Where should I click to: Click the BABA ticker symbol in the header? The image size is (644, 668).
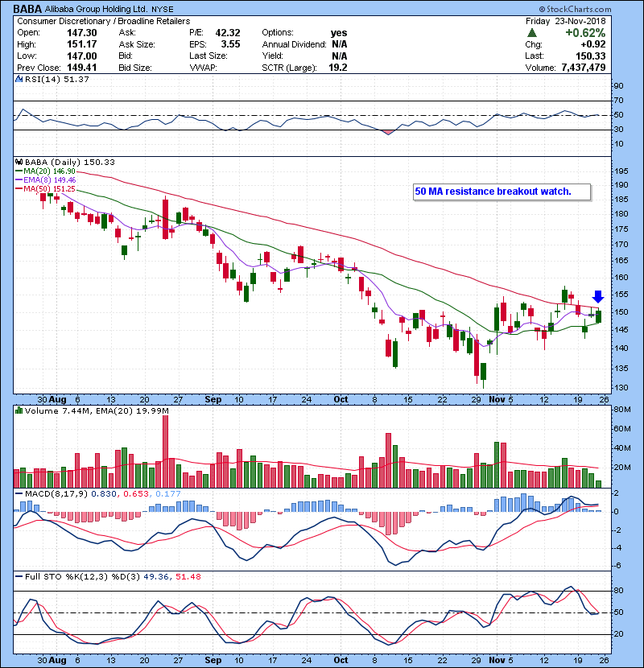point(27,9)
